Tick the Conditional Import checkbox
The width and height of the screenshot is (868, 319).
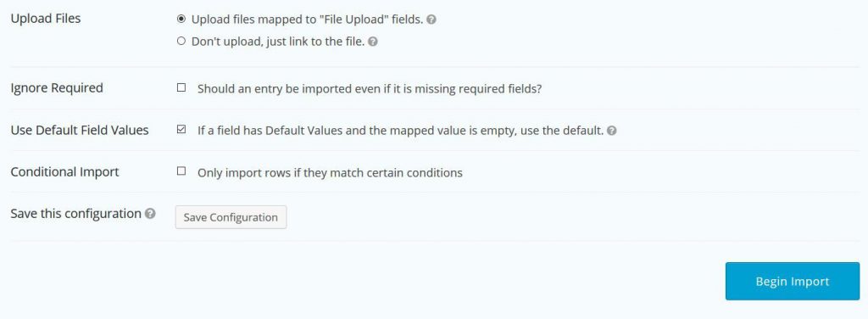(x=181, y=171)
